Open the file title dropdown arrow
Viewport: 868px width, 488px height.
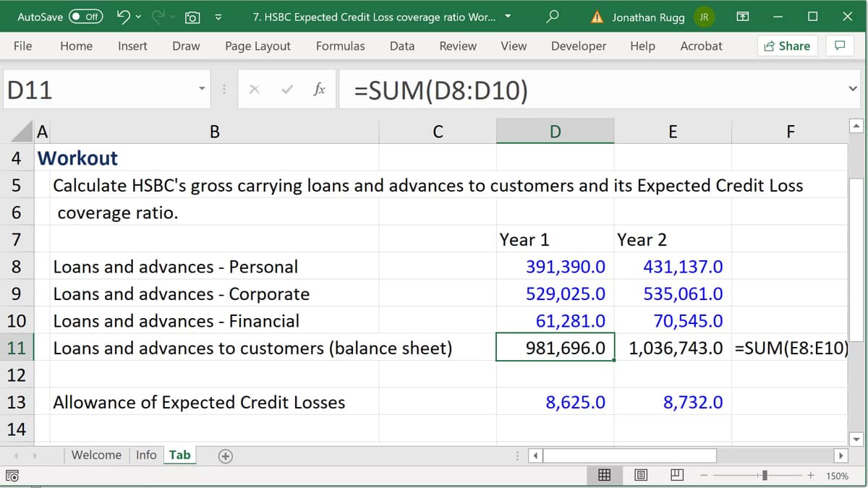[x=508, y=17]
